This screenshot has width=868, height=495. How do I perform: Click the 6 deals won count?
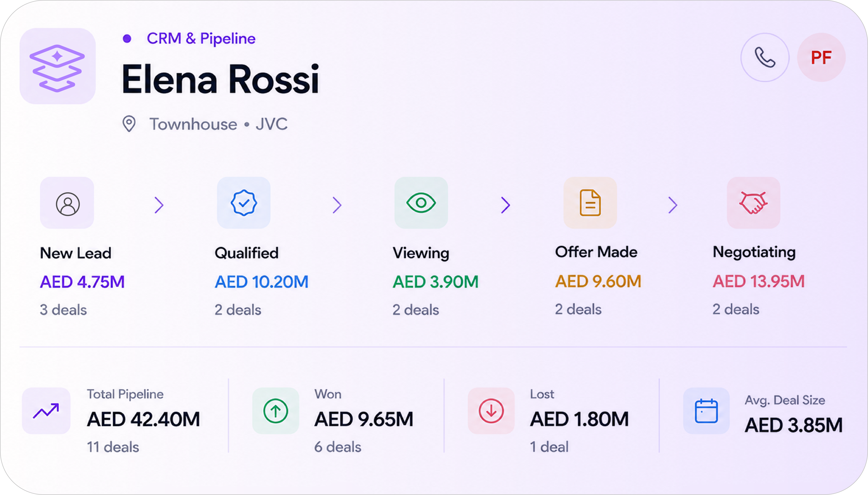[338, 447]
